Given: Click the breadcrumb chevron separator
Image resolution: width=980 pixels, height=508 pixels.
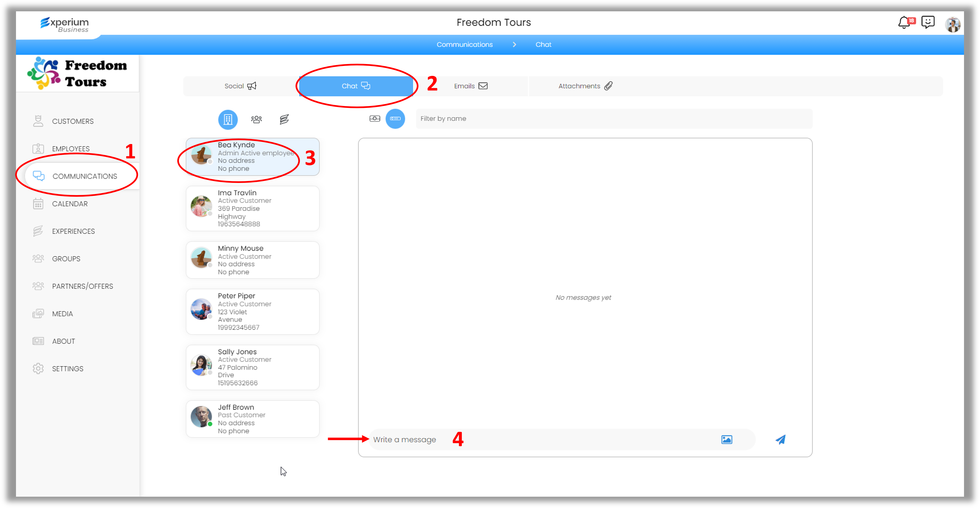Looking at the screenshot, I should click(x=514, y=44).
